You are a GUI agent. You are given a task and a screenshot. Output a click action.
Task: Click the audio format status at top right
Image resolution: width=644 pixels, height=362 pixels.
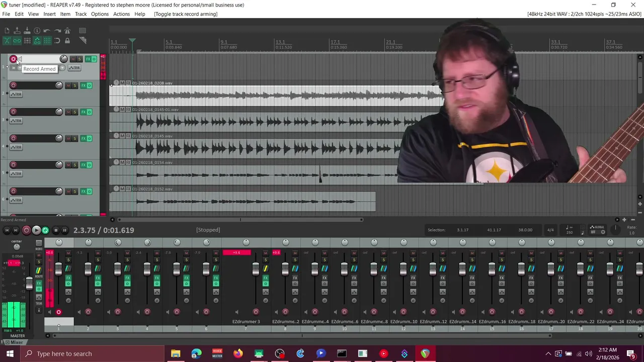(584, 14)
